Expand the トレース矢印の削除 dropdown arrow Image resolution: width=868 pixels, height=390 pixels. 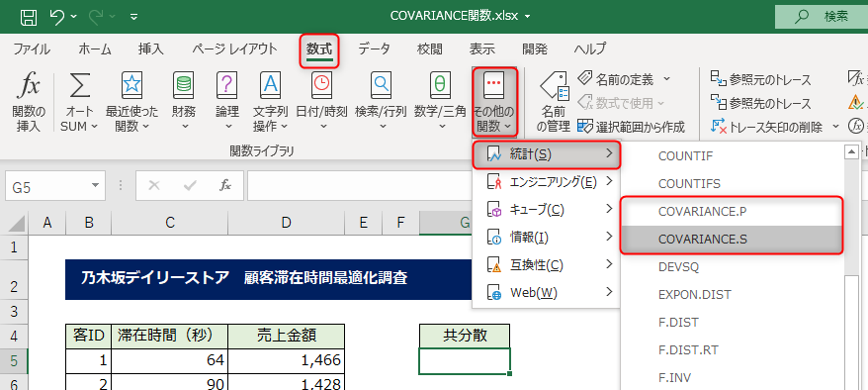click(835, 127)
